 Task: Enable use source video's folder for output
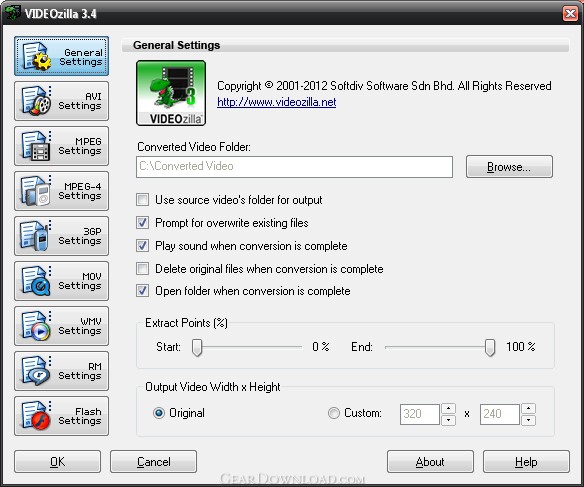(x=142, y=200)
